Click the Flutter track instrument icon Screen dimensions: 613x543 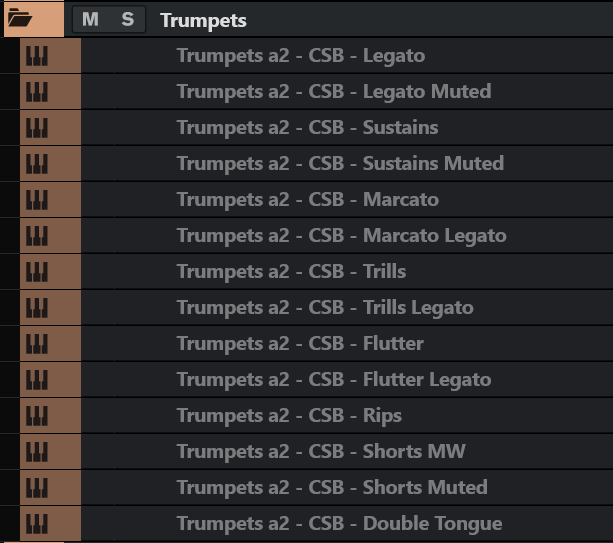[36, 344]
